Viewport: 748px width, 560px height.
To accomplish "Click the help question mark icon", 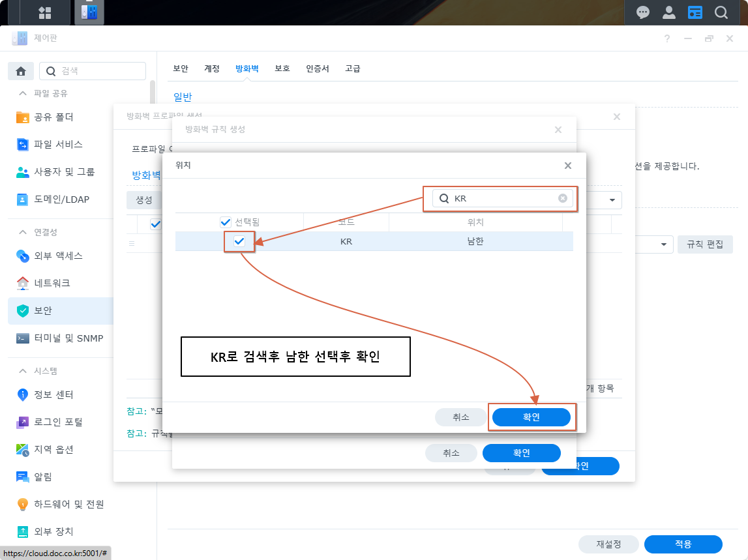I will pyautogui.click(x=667, y=38).
